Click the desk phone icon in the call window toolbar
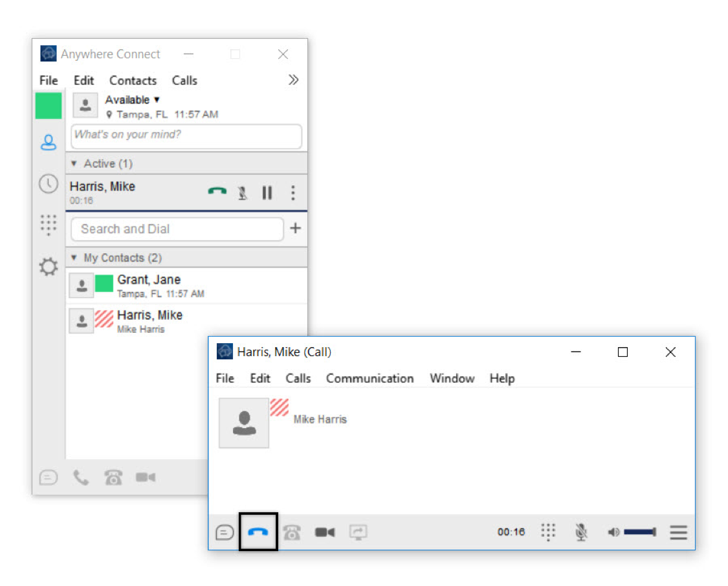This screenshot has width=728, height=586. 292,532
